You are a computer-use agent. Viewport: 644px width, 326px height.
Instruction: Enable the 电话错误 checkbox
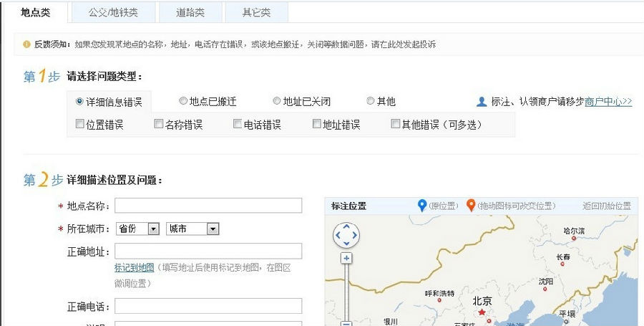coord(238,124)
